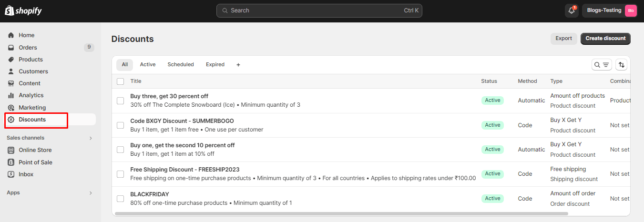This screenshot has height=222, width=644.
Task: Open search and filter discounts button
Action: pyautogui.click(x=602, y=65)
